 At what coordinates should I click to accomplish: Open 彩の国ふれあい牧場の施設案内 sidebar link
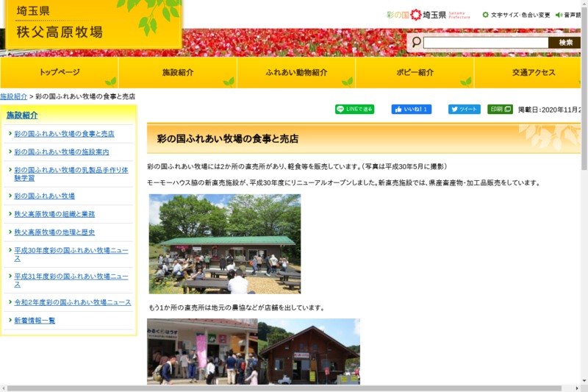point(61,152)
